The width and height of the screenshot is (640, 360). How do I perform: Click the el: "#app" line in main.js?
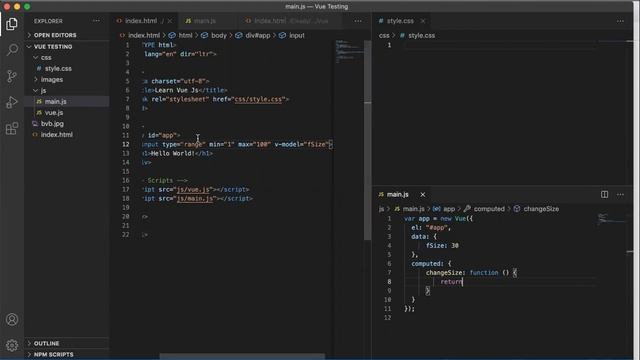coord(431,228)
